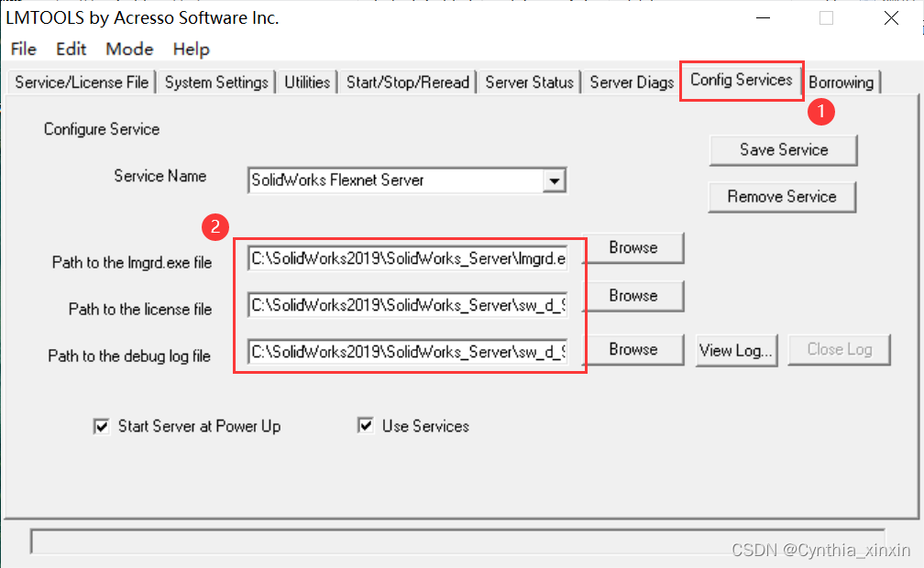Go to Start/Stop/Reread tab

tap(408, 82)
